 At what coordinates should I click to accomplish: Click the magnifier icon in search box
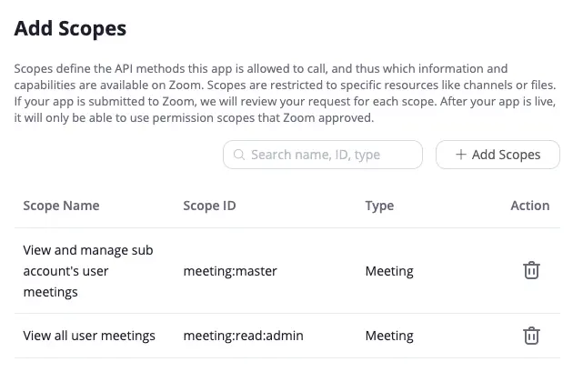(x=239, y=155)
